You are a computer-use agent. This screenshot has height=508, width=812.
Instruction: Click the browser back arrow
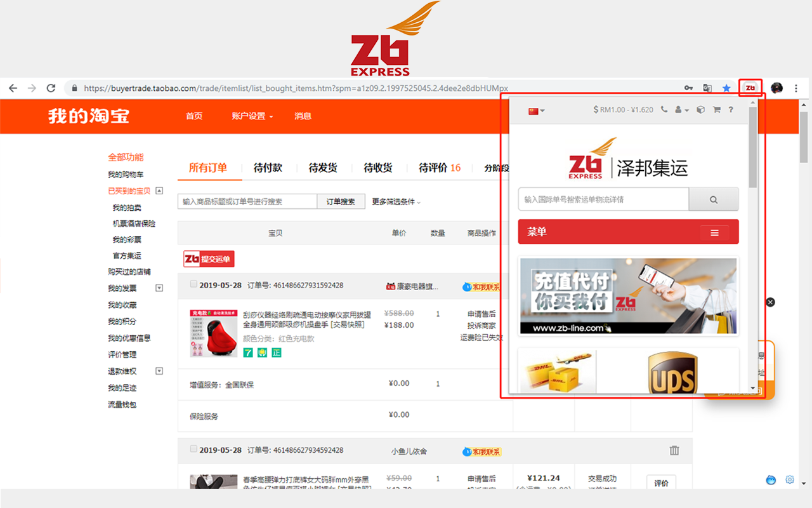click(12, 88)
